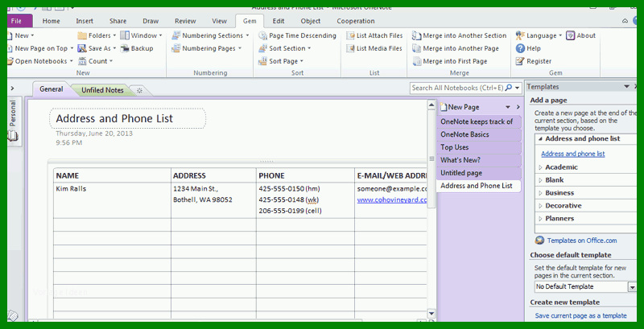This screenshot has height=329, width=644.
Task: Open the Top Uses page
Action: (478, 147)
